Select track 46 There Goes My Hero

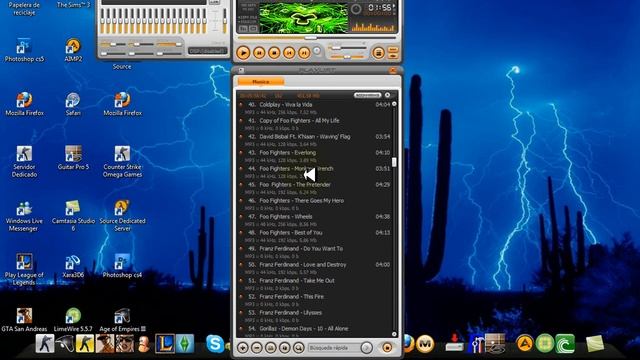point(315,204)
